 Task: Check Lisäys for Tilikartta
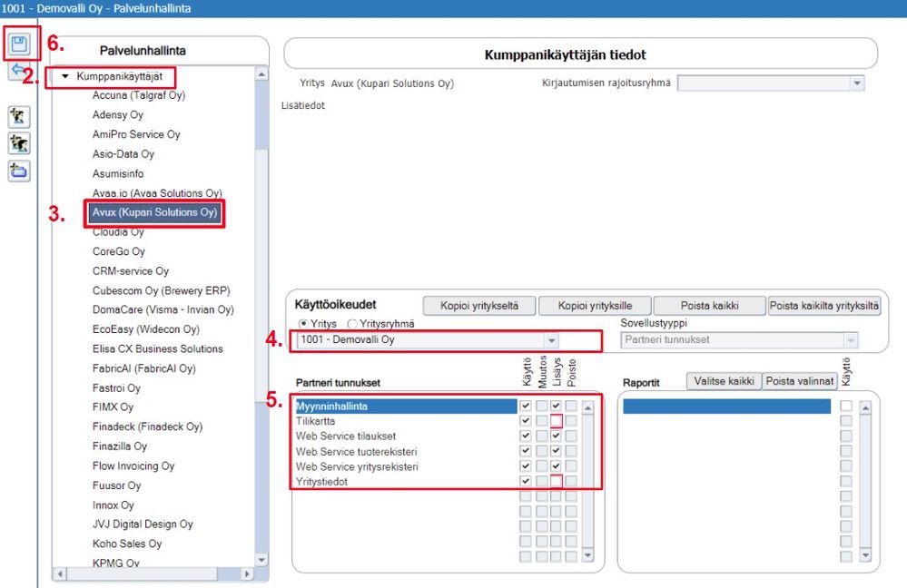tap(556, 421)
